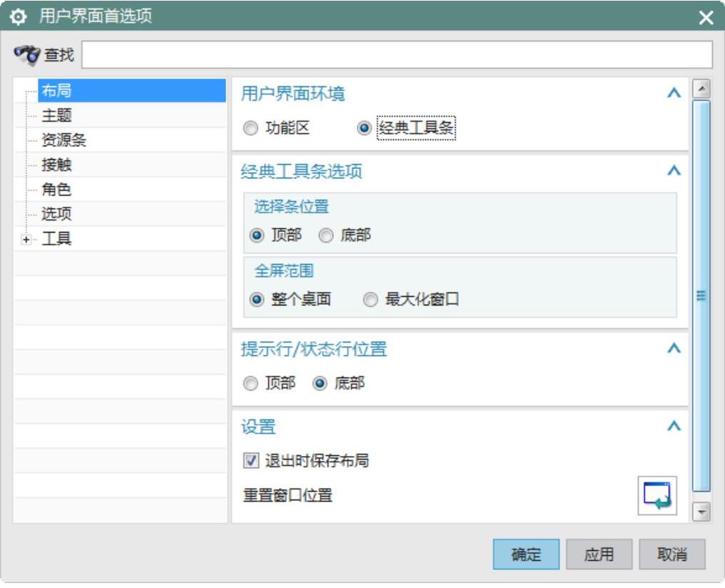Screen dimensions: 725x588
Task: Select 整个桌面 full screen range
Action: tap(257, 300)
